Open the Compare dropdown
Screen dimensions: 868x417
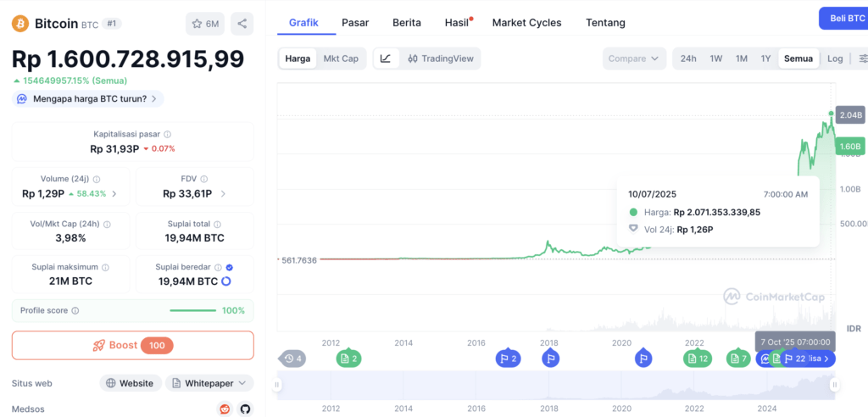(x=634, y=58)
